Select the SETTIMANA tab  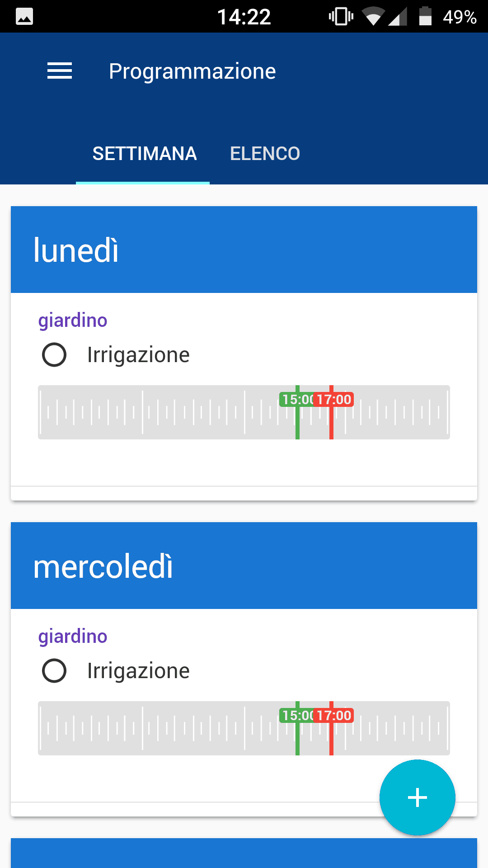[144, 154]
